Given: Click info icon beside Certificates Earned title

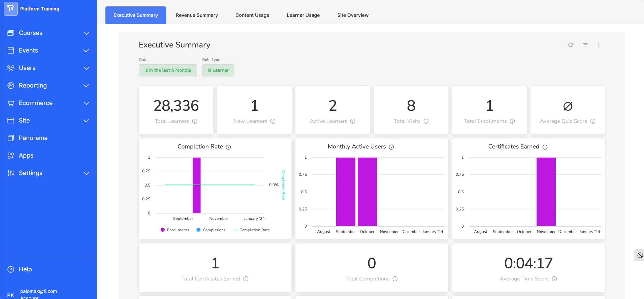Looking at the screenshot, I should pos(545,147).
